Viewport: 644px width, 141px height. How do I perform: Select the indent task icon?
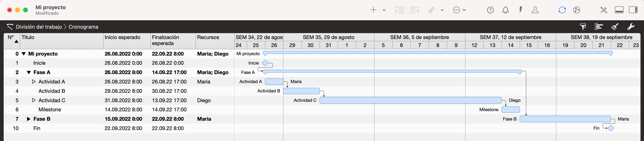coord(399,10)
